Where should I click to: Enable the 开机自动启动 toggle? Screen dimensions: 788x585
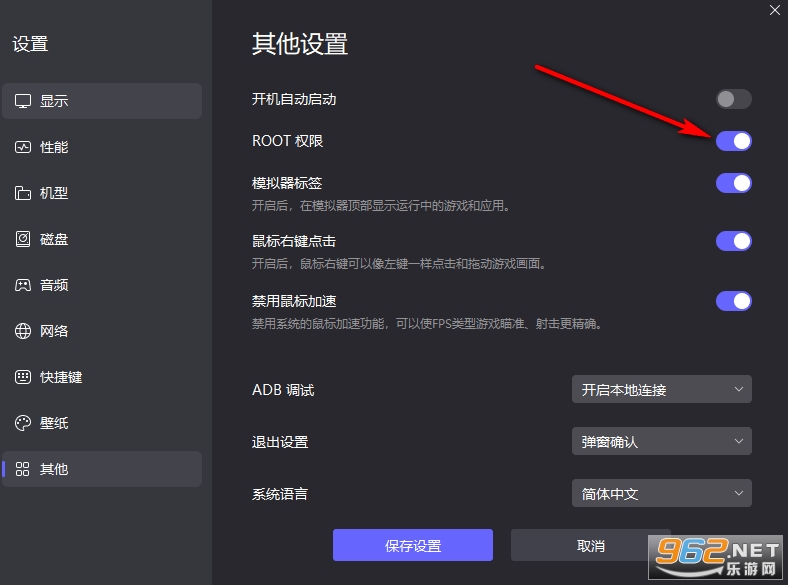coord(733,99)
